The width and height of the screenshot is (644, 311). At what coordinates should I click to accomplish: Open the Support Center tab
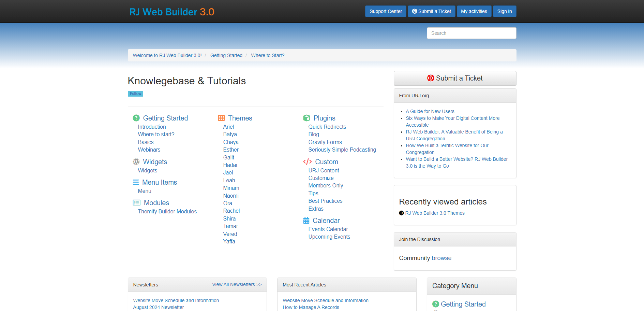[385, 11]
